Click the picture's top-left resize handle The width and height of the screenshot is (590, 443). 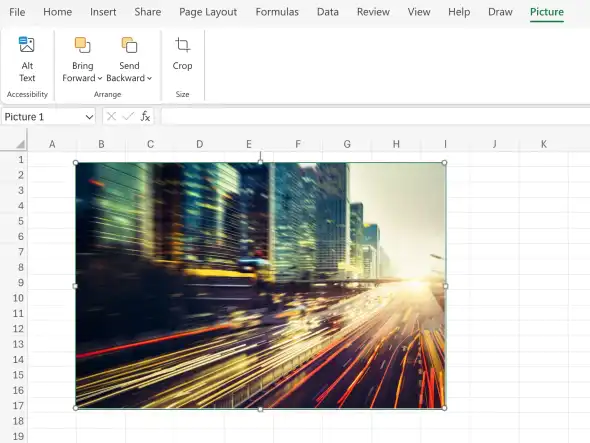point(76,163)
